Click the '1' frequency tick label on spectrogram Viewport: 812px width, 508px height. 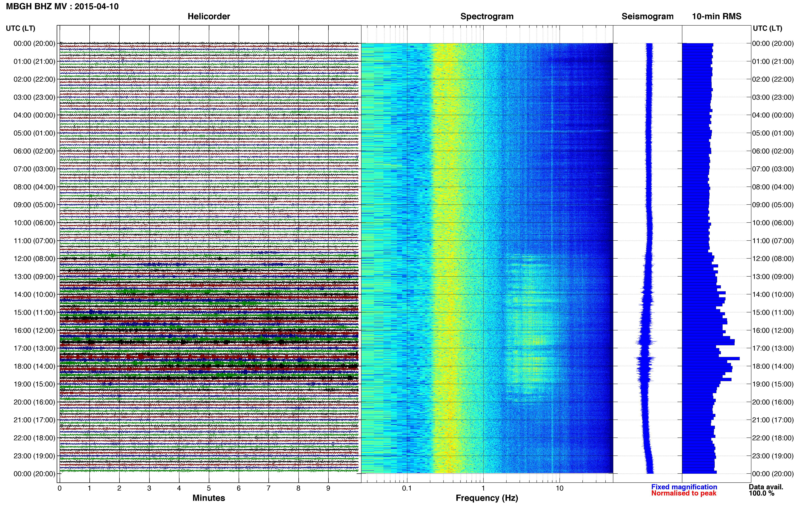483,488
